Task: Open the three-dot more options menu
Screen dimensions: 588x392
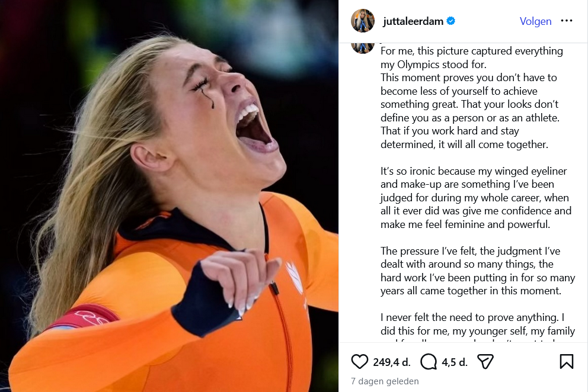Action: 566,21
